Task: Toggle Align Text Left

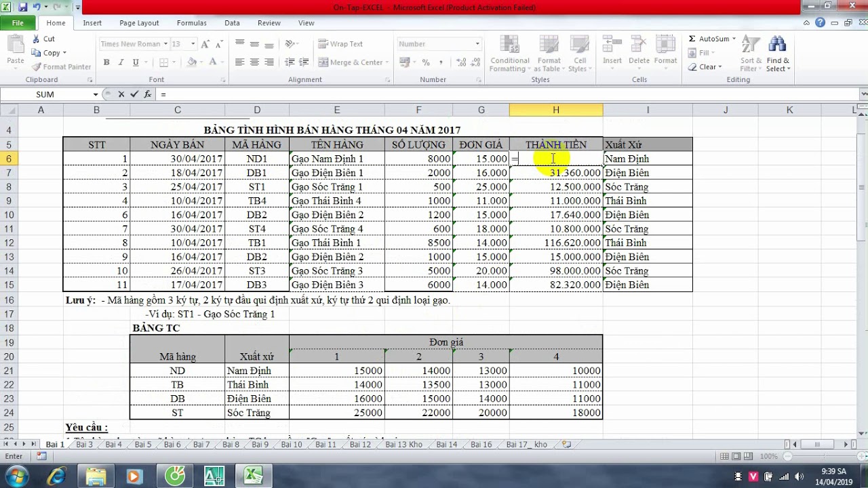Action: tap(239, 62)
